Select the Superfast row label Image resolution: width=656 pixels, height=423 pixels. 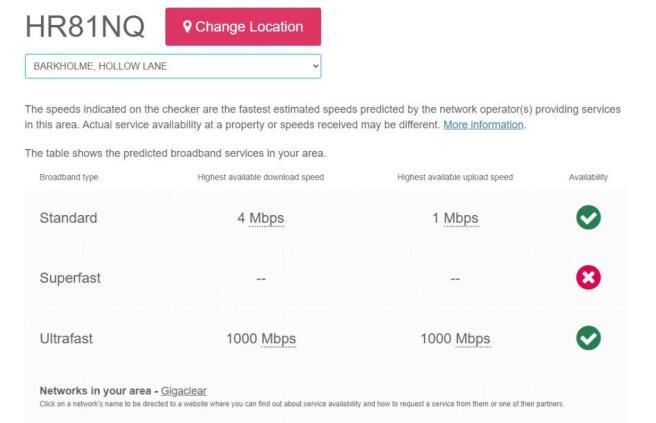point(70,278)
